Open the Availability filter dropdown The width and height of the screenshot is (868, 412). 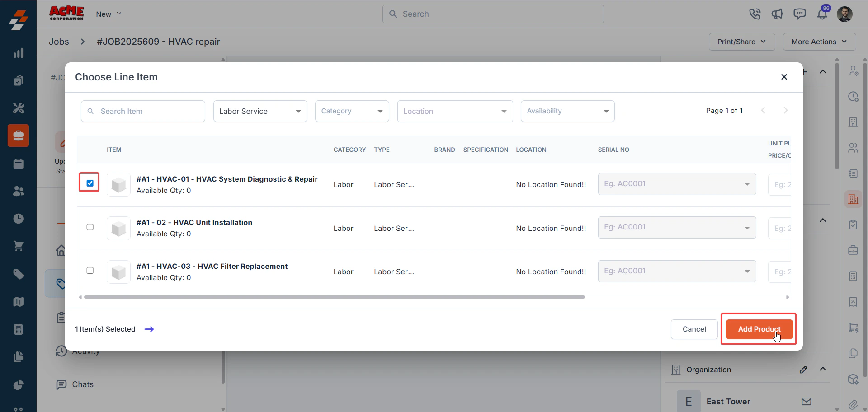[x=568, y=111]
